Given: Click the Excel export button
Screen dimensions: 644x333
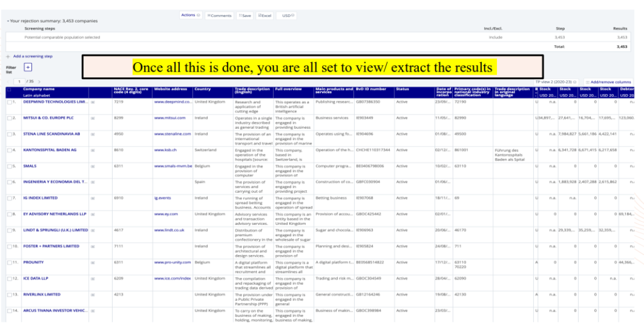Looking at the screenshot, I should tap(265, 16).
